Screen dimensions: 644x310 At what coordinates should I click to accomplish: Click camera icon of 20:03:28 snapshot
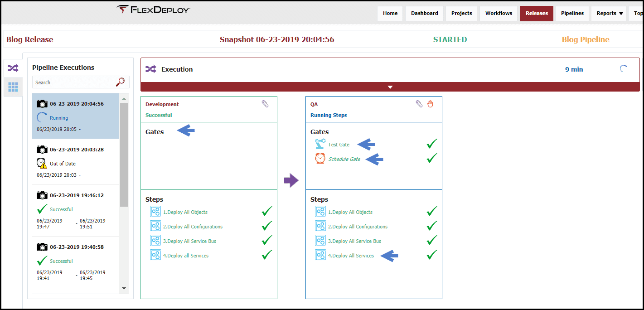[x=42, y=150]
